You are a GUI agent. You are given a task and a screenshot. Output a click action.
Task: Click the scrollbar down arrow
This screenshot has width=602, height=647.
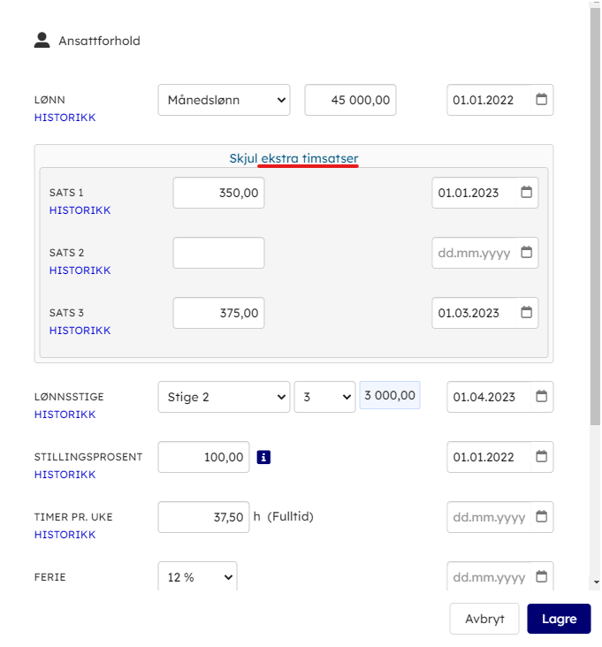596,582
